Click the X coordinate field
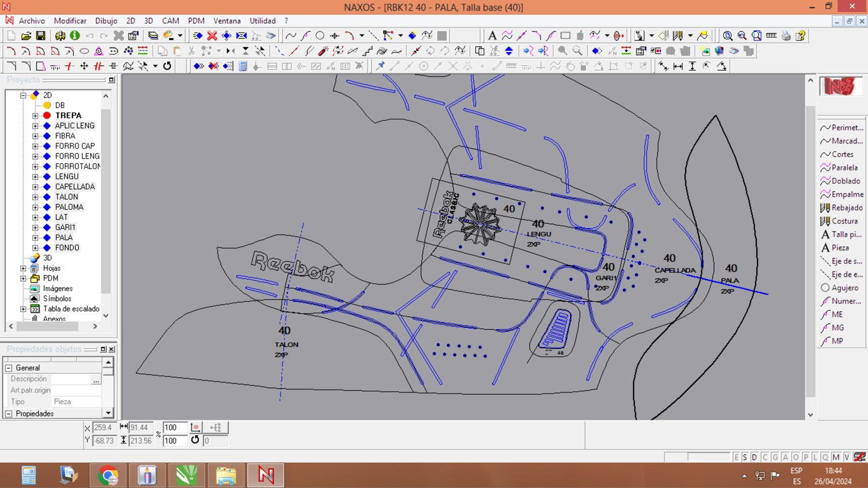This screenshot has width=868, height=488. tap(104, 428)
